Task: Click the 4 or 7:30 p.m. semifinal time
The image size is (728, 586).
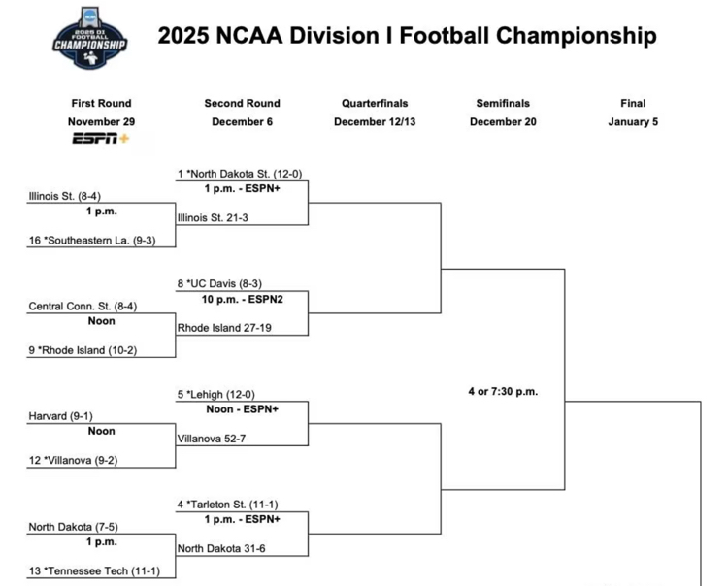Action: [x=502, y=392]
